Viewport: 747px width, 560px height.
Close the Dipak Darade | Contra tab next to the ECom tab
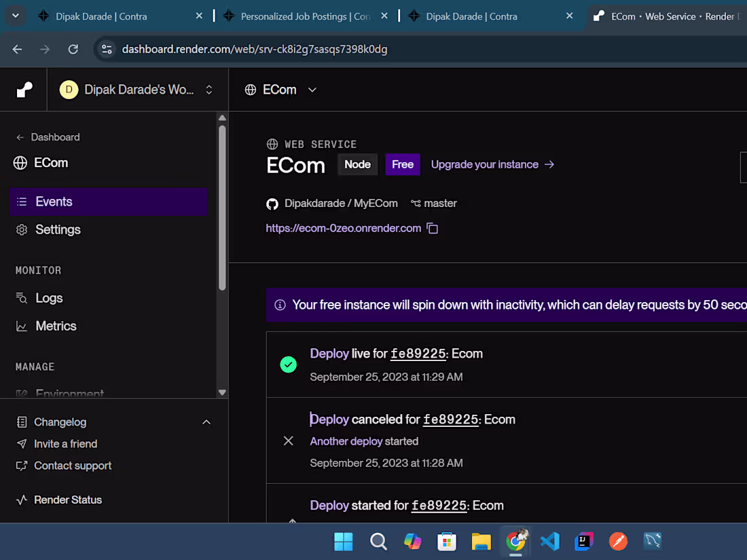click(x=569, y=16)
